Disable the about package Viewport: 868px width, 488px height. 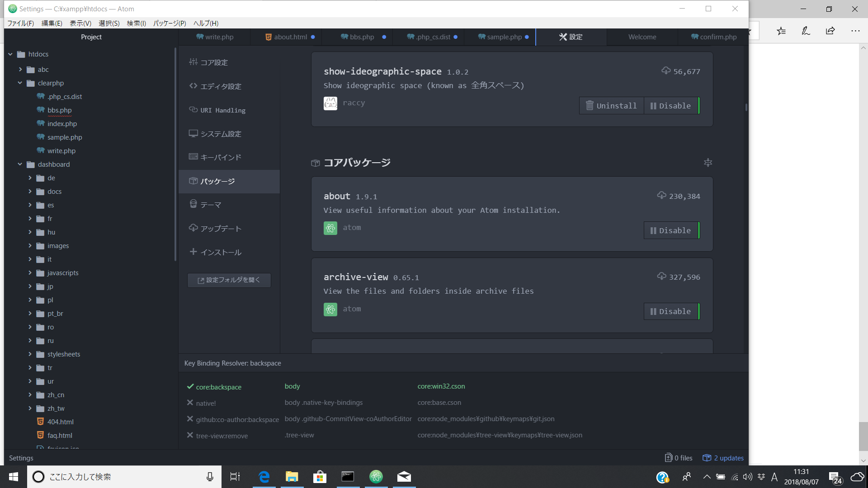tap(671, 230)
